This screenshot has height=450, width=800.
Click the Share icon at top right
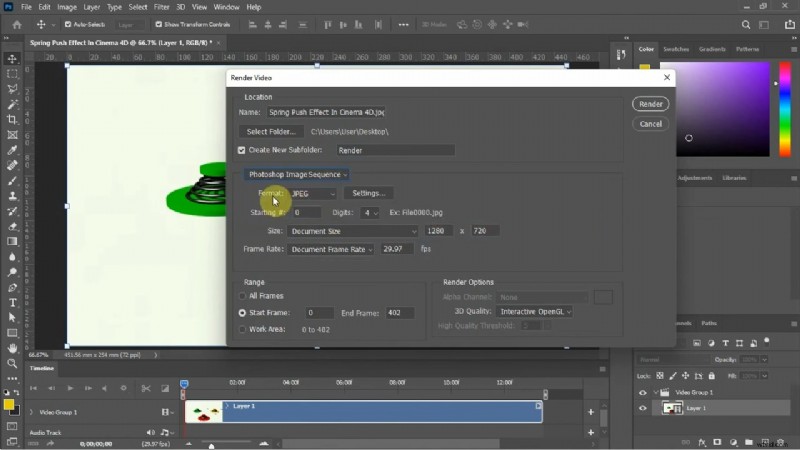point(789,24)
